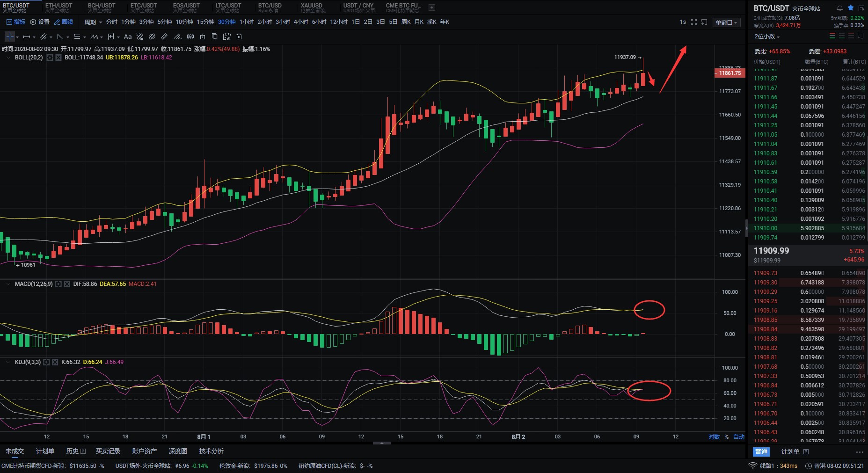Open the 技术分析 technical analysis tab

point(212,451)
